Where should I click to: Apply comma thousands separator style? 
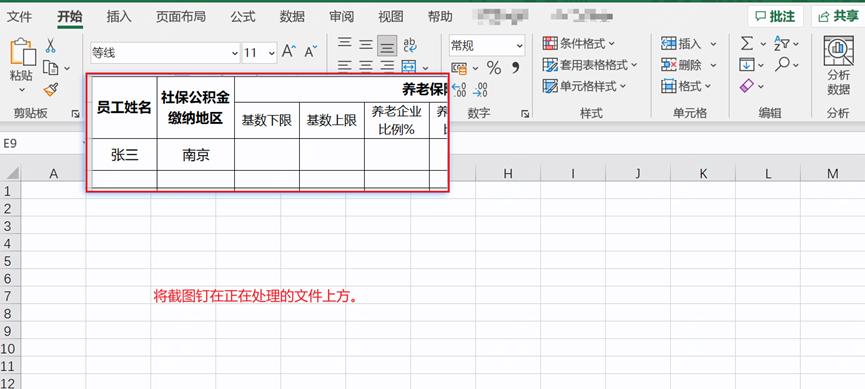[515, 68]
